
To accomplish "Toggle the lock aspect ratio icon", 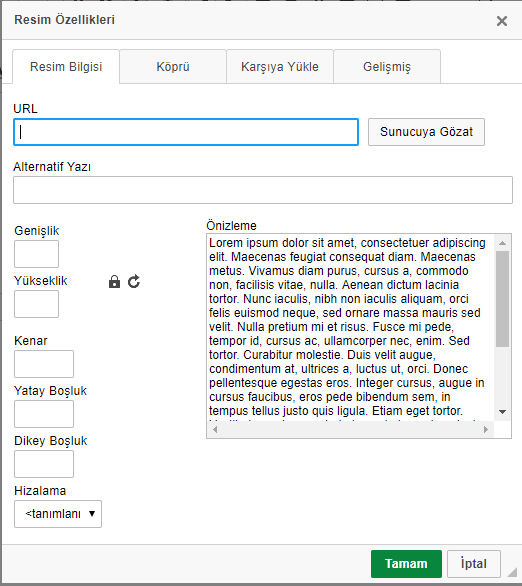I will point(114,281).
